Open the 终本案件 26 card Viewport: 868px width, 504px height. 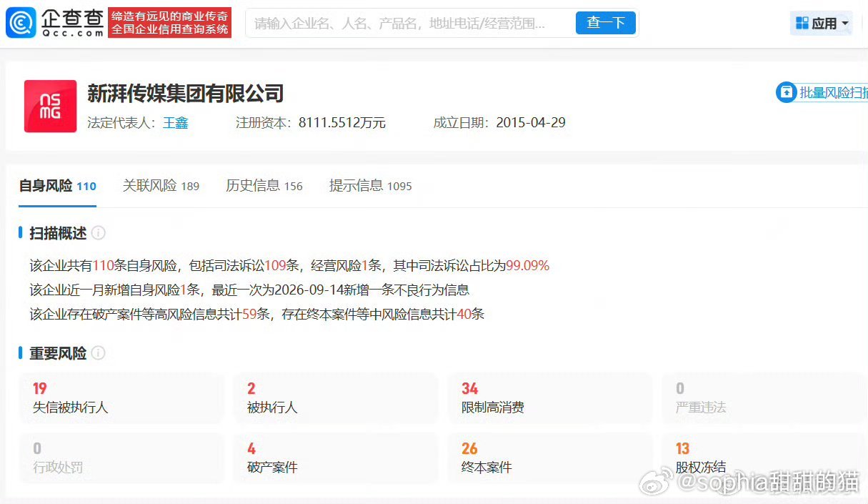tap(550, 459)
